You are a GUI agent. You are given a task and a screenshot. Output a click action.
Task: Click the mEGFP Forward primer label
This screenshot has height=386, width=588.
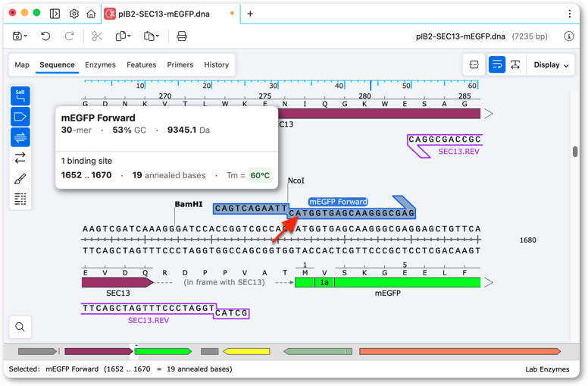coord(338,202)
